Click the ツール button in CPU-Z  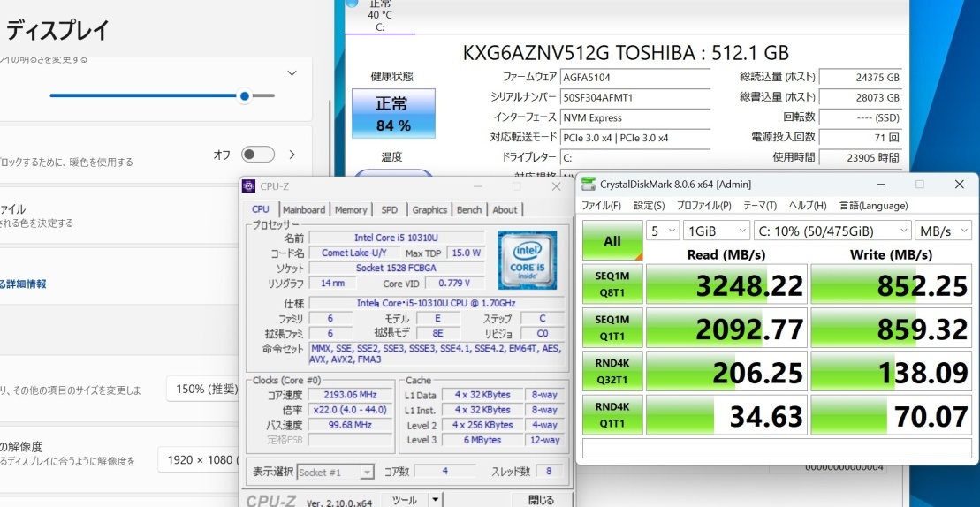405,500
